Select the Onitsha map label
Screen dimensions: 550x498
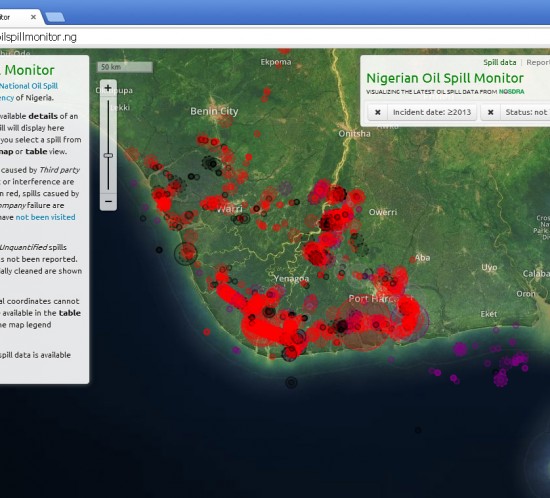coord(354,134)
